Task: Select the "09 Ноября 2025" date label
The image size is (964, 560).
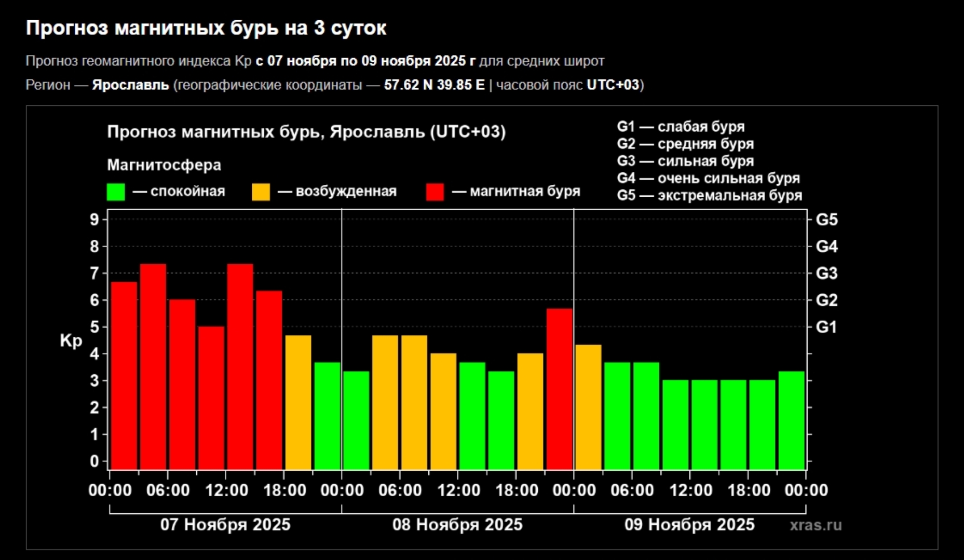Action: click(689, 524)
